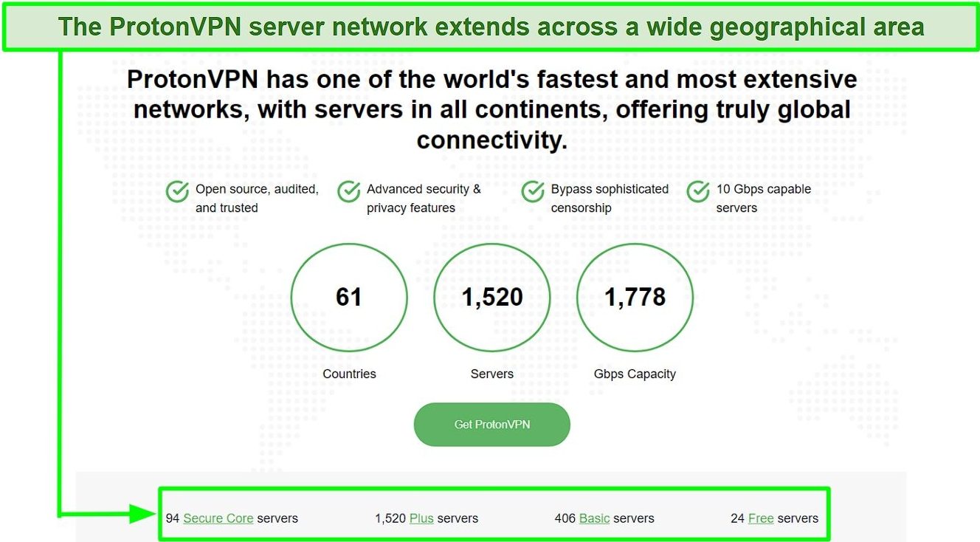Click the 1,520 servers circle

(x=492, y=297)
